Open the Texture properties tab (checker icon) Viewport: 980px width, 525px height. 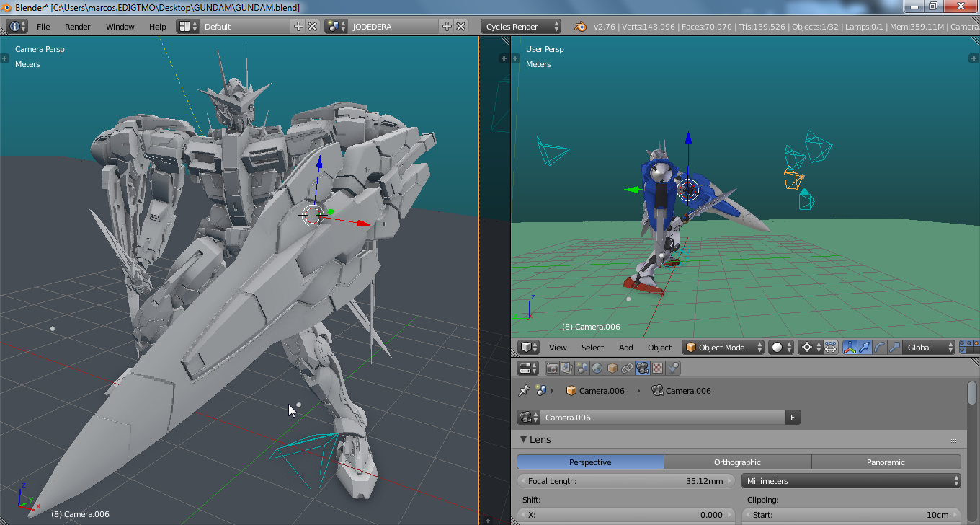coord(657,369)
